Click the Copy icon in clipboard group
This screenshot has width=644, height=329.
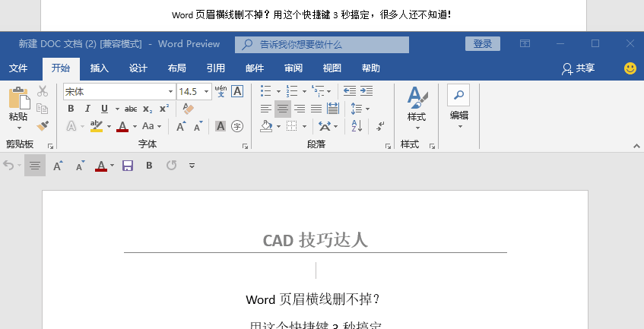(x=43, y=109)
